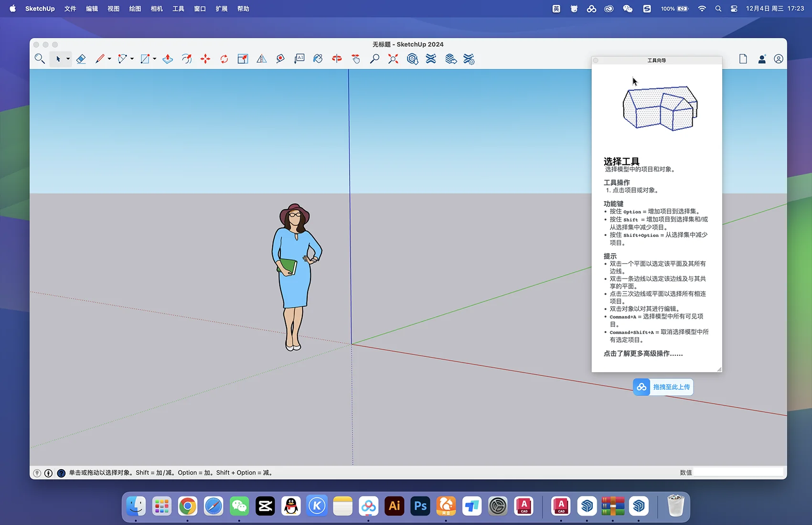Viewport: 812px width, 525px height.
Task: Select the Scale tool
Action: (x=243, y=59)
